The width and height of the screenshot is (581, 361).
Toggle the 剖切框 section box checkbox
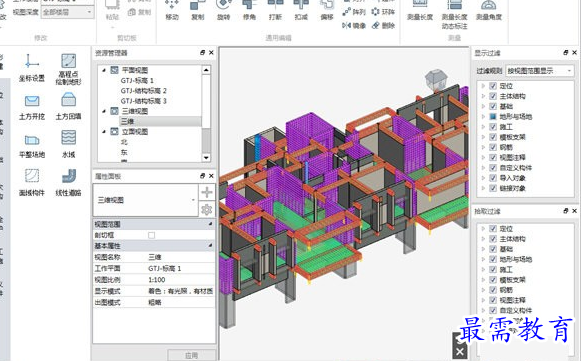click(151, 235)
